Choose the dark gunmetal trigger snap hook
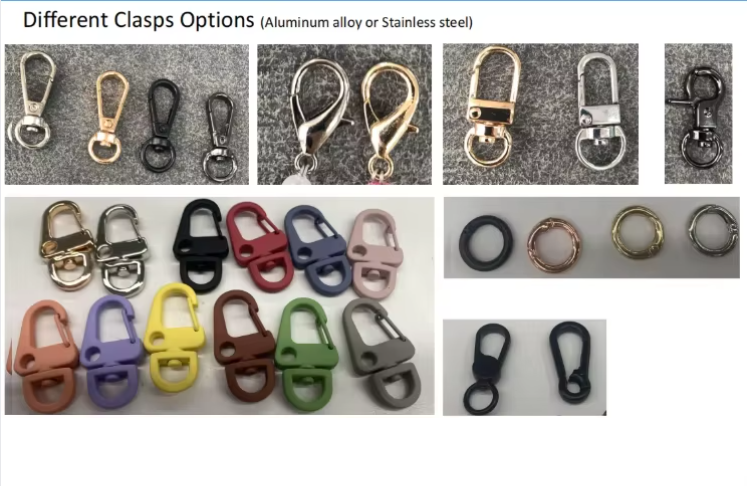 (x=698, y=118)
